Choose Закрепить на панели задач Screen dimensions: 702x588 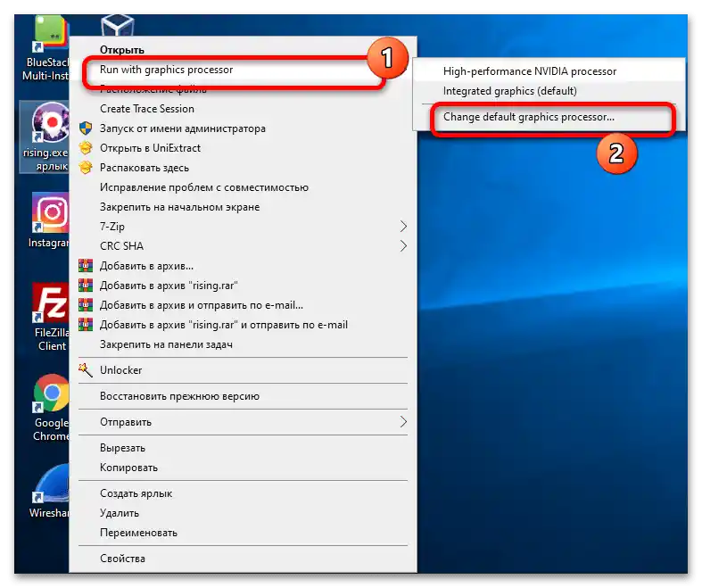click(243, 344)
